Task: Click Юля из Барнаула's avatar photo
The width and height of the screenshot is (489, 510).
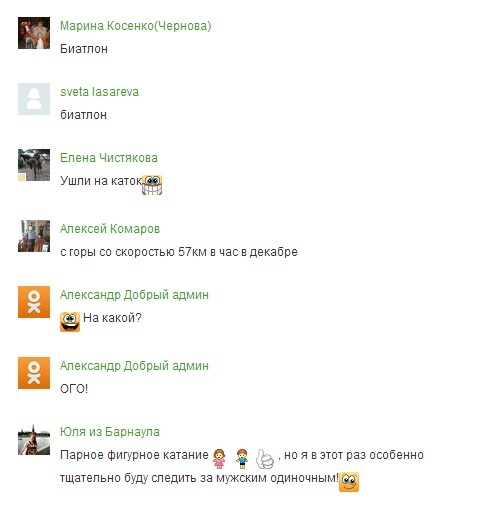Action: click(34, 439)
